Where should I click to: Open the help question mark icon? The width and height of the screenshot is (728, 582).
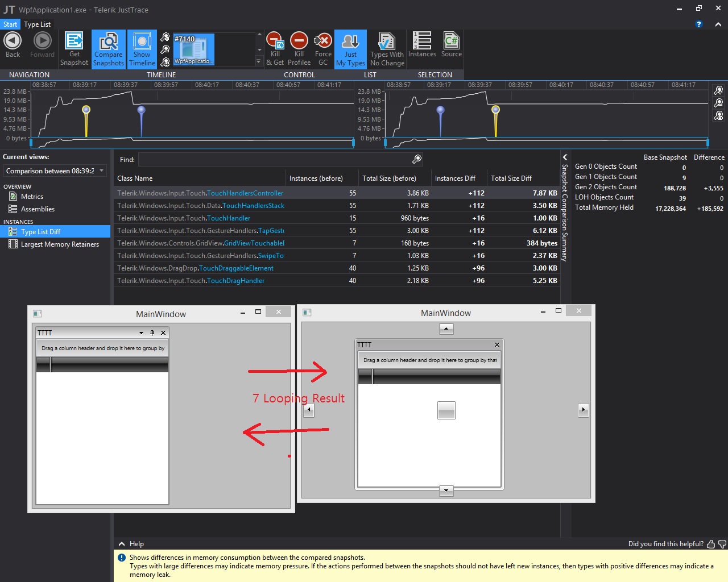[699, 24]
